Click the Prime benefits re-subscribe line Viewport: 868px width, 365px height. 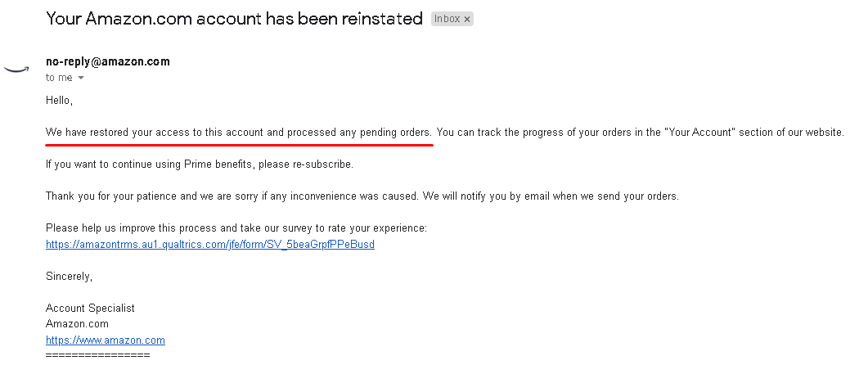pos(200,164)
